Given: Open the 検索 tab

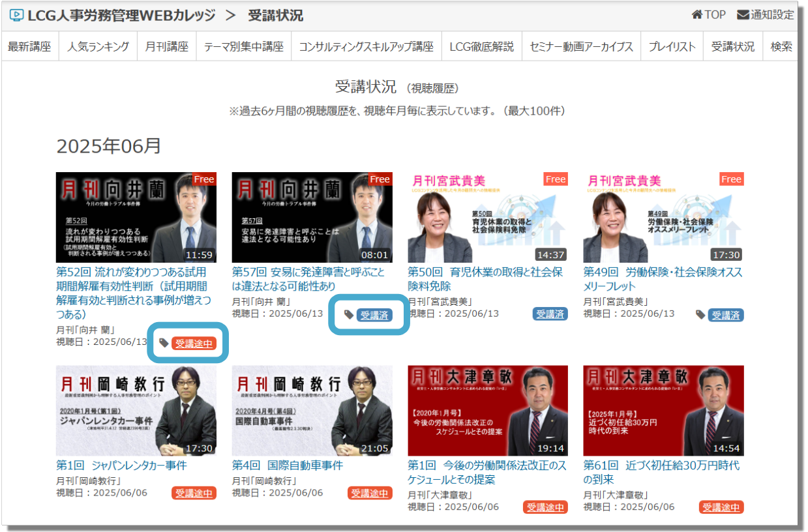Looking at the screenshot, I should tap(781, 47).
